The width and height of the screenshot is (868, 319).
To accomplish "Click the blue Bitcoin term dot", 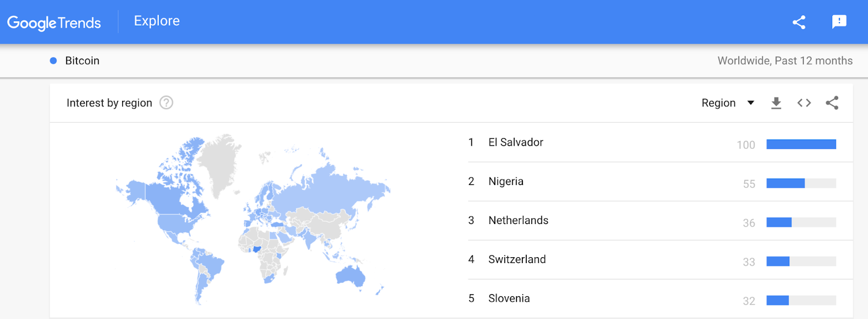I will [53, 61].
